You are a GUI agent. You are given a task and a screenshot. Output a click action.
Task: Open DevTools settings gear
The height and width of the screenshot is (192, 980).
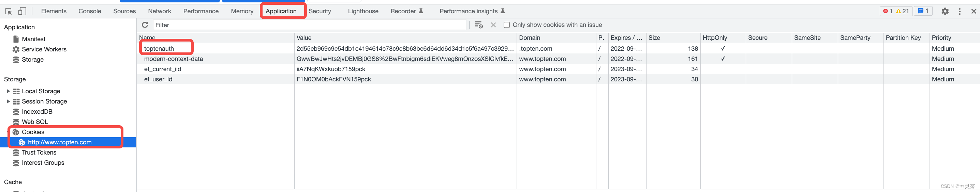tap(945, 11)
